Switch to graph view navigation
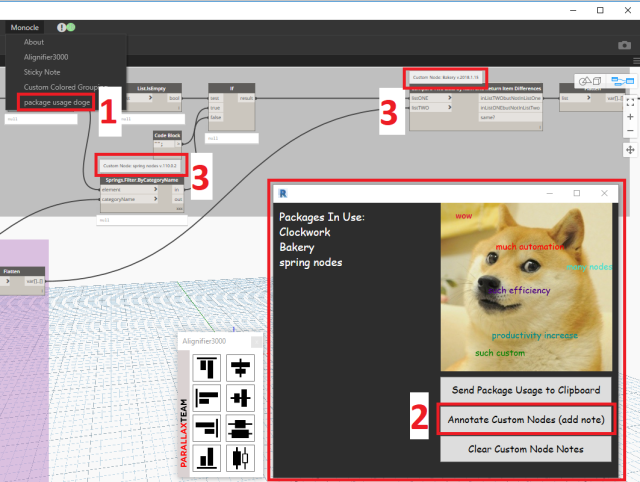Image resolution: width=640 pixels, height=482 pixels. pos(622,81)
